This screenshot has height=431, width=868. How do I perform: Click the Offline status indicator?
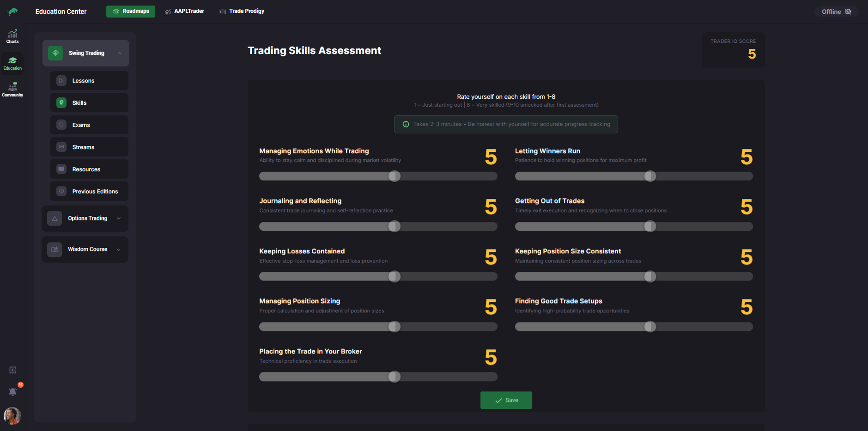click(836, 12)
